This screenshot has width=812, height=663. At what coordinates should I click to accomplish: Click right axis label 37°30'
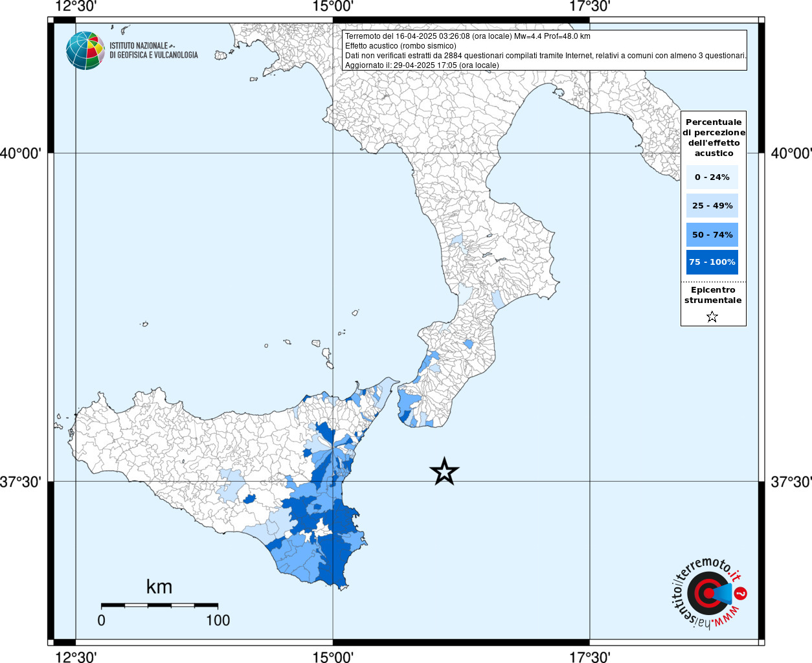791,482
